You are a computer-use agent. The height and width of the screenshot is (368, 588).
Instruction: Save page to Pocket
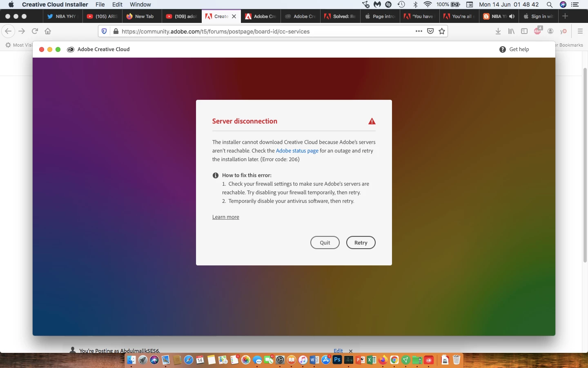coord(430,31)
